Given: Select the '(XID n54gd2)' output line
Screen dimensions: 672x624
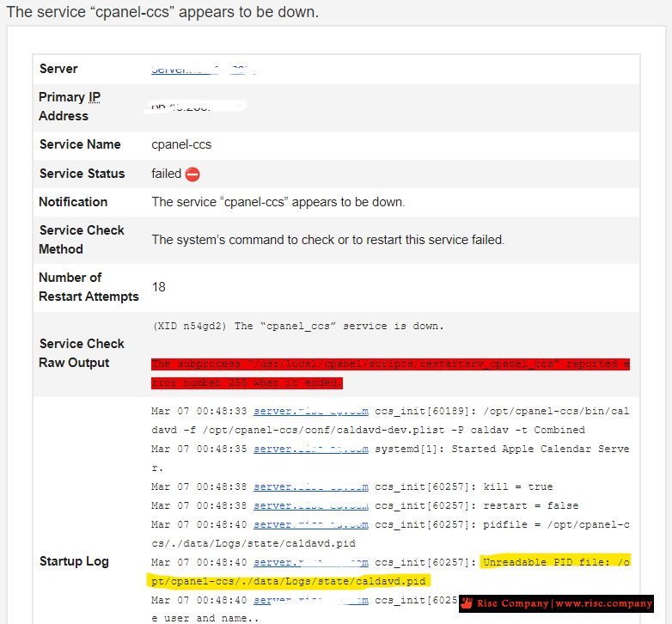Looking at the screenshot, I should click(298, 326).
